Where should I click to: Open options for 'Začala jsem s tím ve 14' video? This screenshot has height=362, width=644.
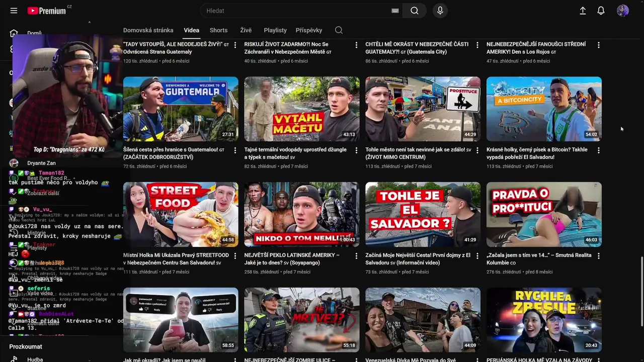598,256
